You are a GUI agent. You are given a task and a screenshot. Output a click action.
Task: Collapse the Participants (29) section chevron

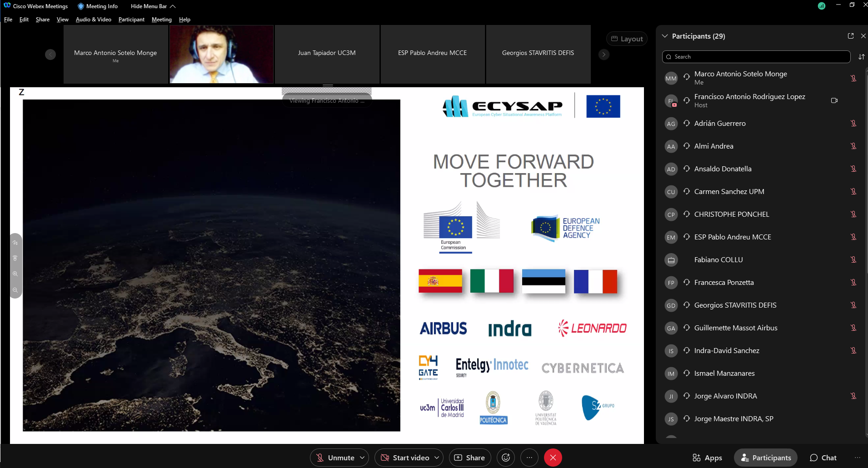pyautogui.click(x=665, y=36)
